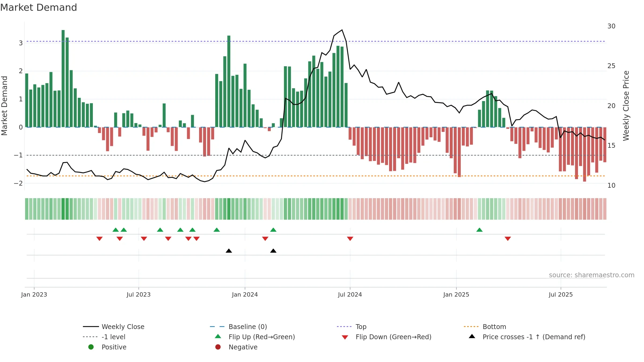Viewport: 644px width, 362px height.
Task: Click the purple dotted Top line
Action: pos(316,41)
